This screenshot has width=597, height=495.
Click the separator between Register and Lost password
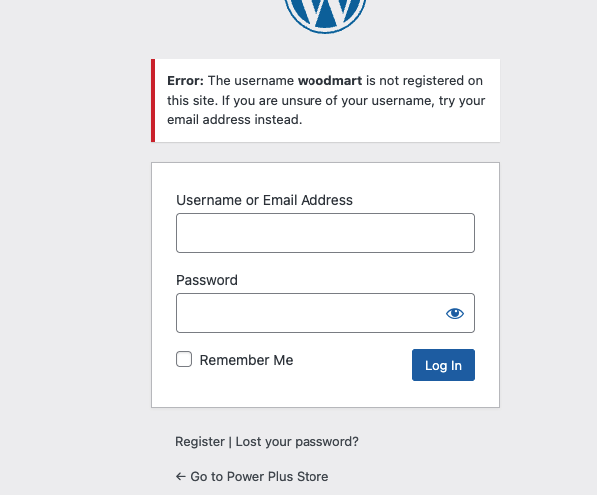(x=230, y=442)
